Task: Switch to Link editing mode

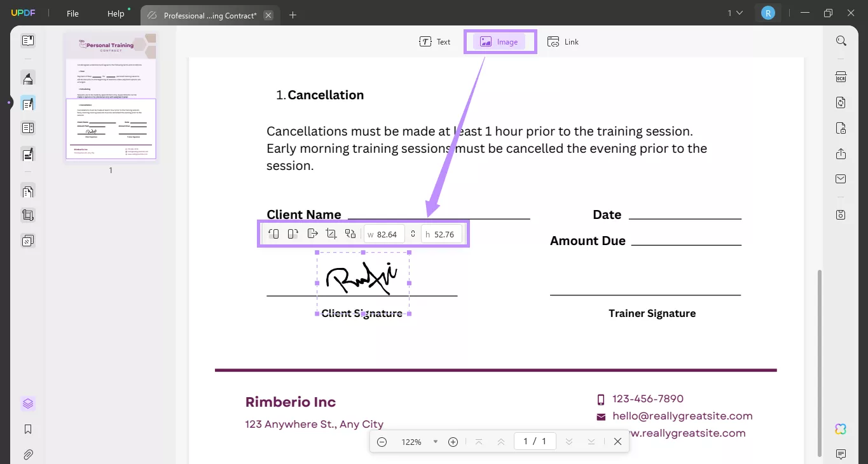Action: click(x=563, y=41)
